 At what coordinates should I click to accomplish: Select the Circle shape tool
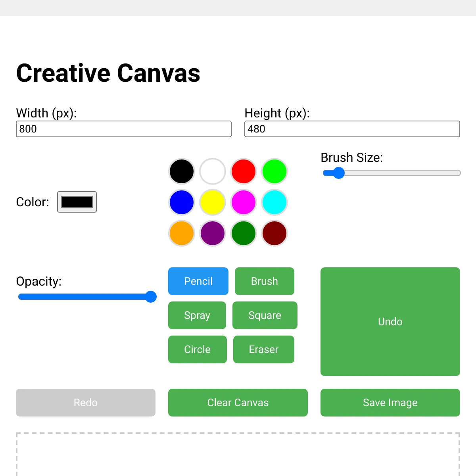pos(198,349)
